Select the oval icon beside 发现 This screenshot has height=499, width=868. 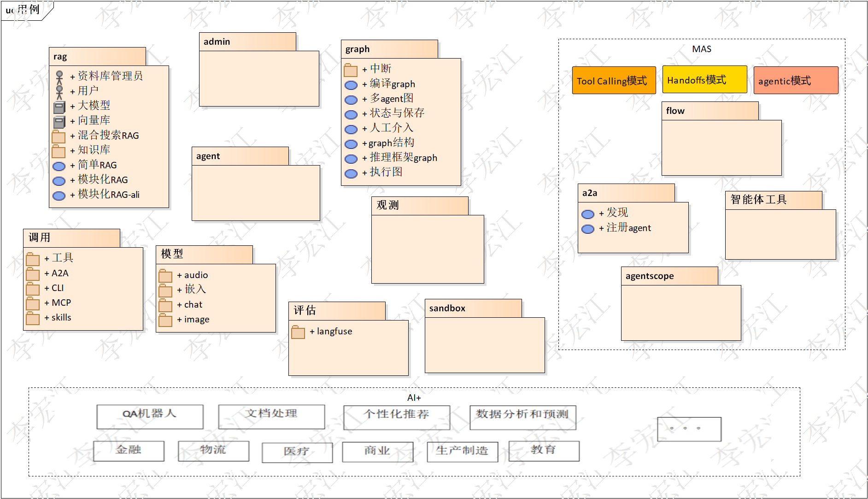point(588,214)
